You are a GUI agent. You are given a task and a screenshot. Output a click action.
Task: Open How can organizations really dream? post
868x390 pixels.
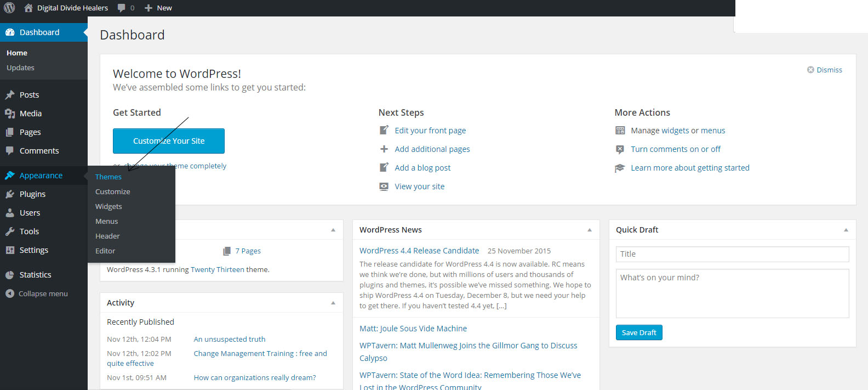coord(255,377)
